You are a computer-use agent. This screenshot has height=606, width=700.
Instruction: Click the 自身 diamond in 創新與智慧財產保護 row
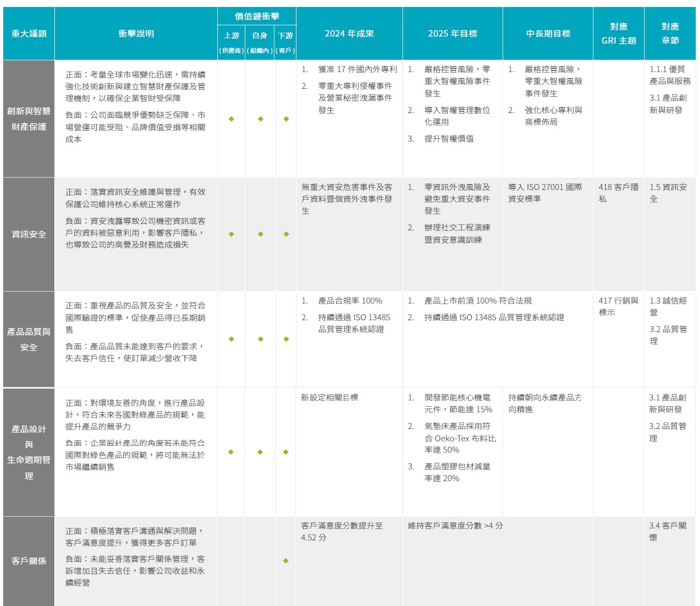(260, 119)
